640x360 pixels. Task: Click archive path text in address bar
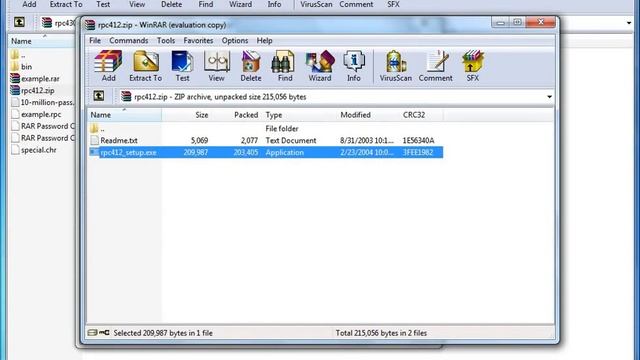point(220,97)
